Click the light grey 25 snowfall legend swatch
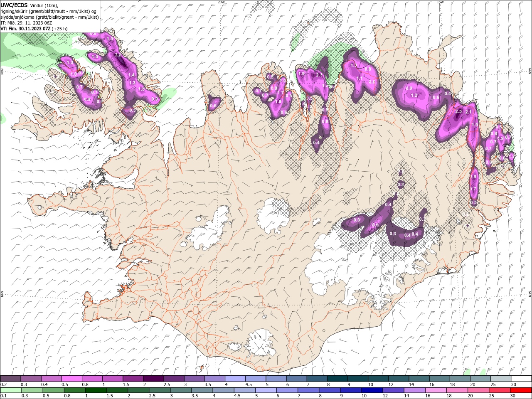Viewport: 532px width, 399px height. (x=501, y=379)
